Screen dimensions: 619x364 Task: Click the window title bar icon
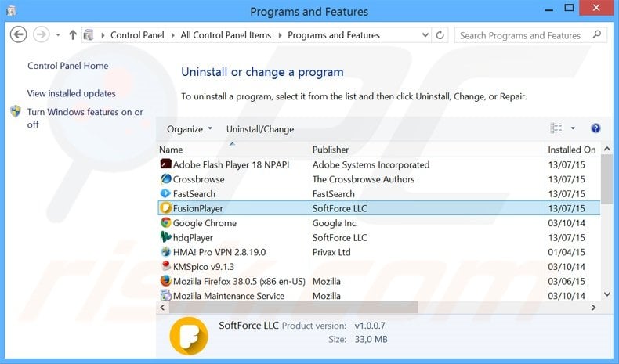pyautogui.click(x=12, y=12)
